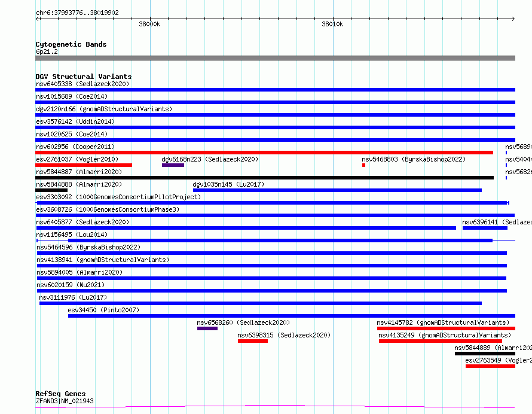Open the nsv6405338 (Sedlazeck2020) label
Image resolution: width=532 pixels, height=414 pixels.
82,84
